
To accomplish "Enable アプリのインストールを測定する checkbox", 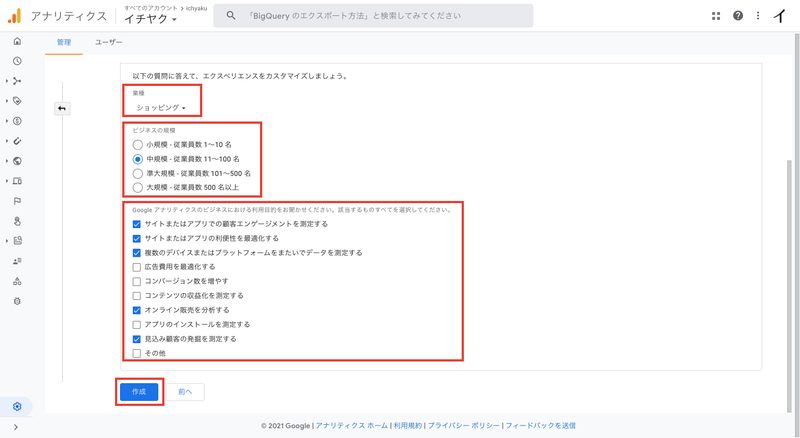I will pyautogui.click(x=137, y=325).
